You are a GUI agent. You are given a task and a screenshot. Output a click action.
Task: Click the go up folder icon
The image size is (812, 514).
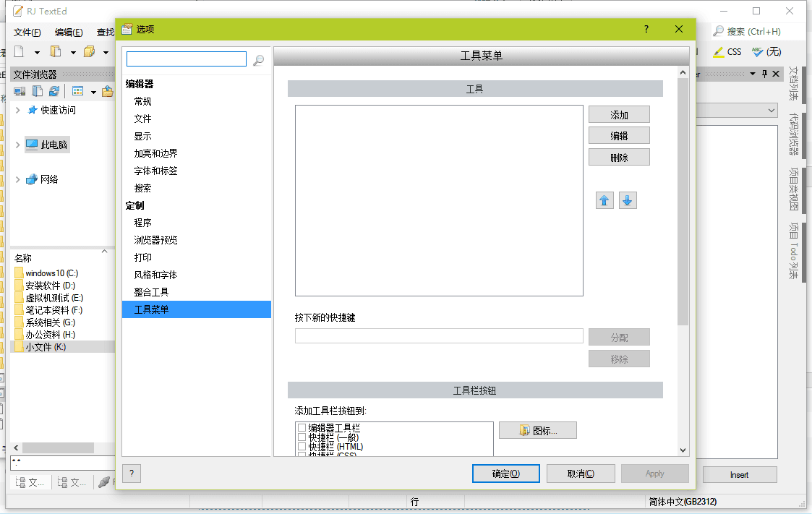[x=108, y=91]
